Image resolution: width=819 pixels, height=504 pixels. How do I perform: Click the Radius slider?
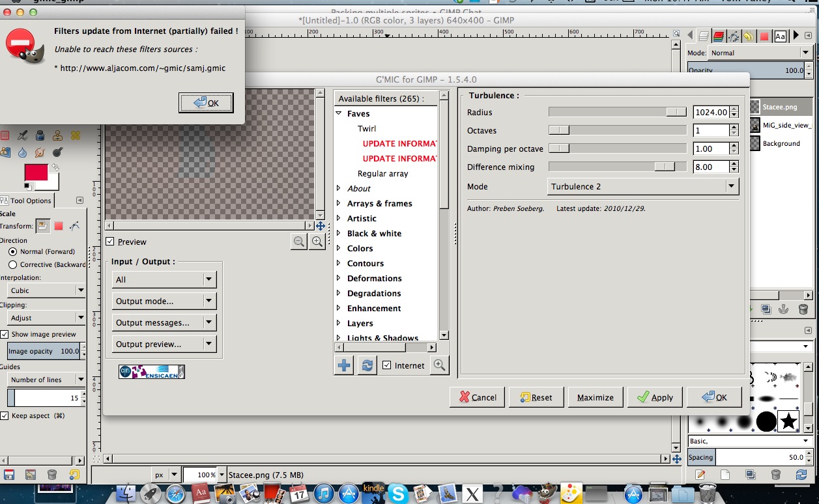(x=618, y=112)
